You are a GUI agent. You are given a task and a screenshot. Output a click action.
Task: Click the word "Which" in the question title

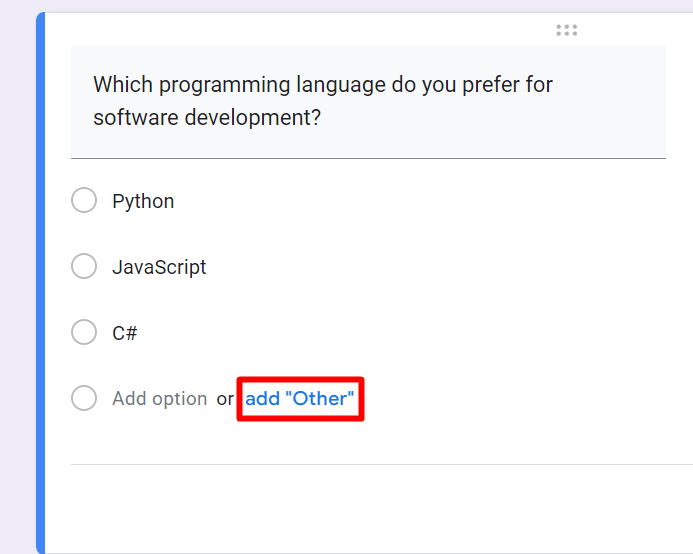(x=122, y=84)
